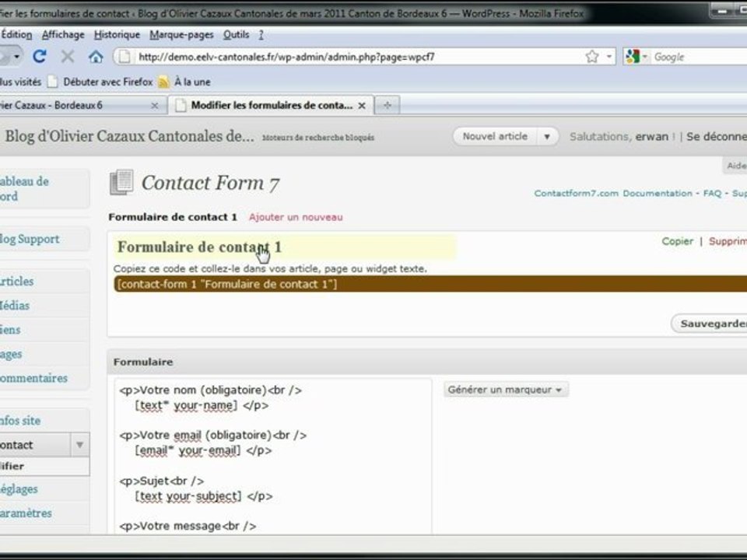747x560 pixels.
Task: Open the Affichage menu
Action: [63, 34]
